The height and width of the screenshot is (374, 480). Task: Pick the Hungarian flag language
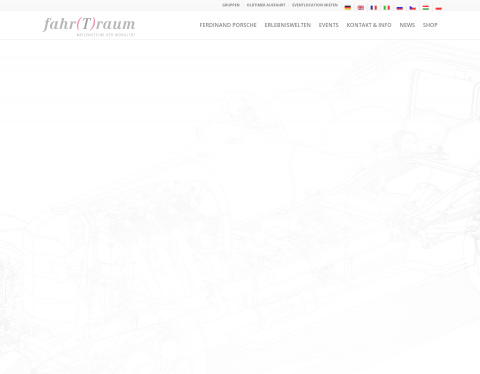click(426, 8)
